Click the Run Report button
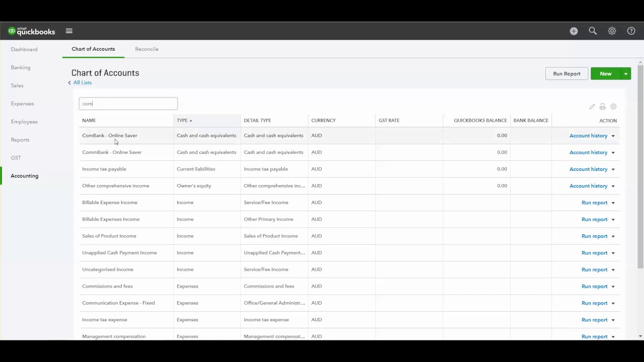The height and width of the screenshot is (362, 644). point(567,74)
